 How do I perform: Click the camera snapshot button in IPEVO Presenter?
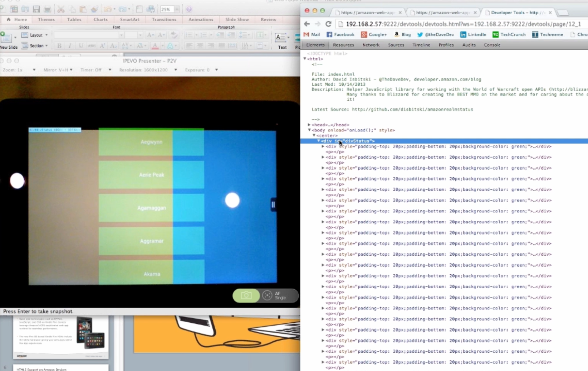246,295
